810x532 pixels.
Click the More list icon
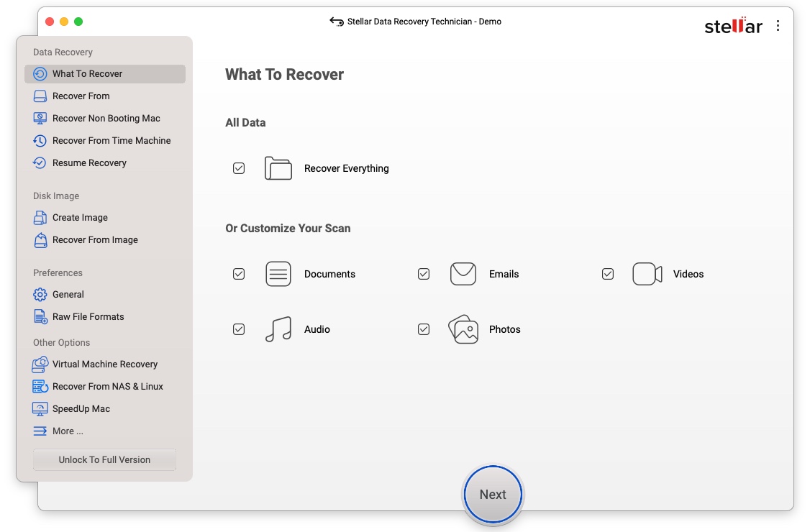(x=40, y=431)
